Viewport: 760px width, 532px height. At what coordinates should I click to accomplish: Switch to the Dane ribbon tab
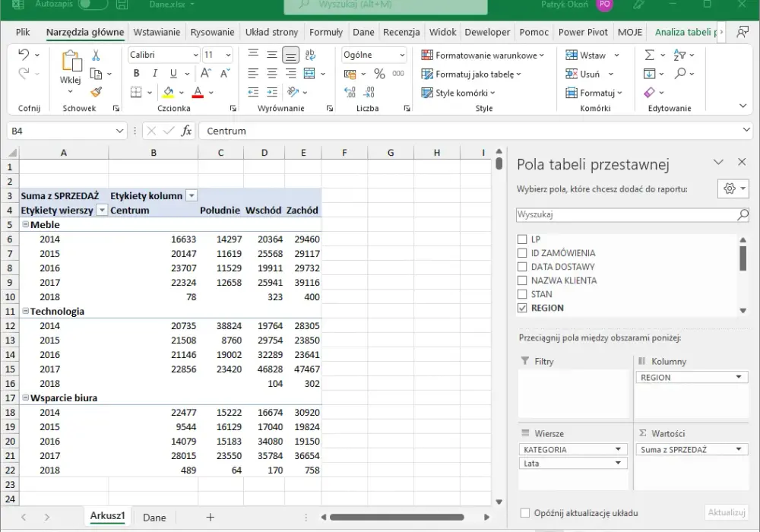(x=363, y=33)
